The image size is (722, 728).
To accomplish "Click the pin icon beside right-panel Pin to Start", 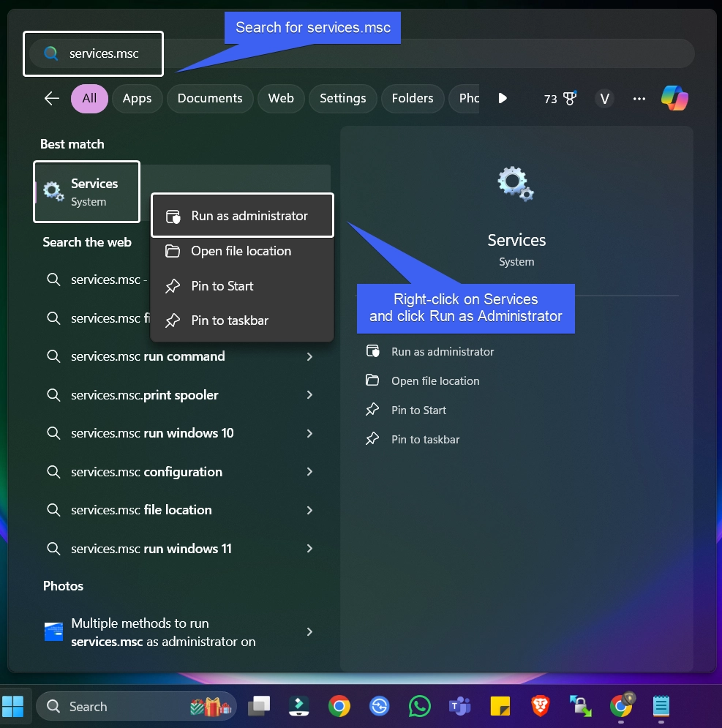I will coord(372,410).
